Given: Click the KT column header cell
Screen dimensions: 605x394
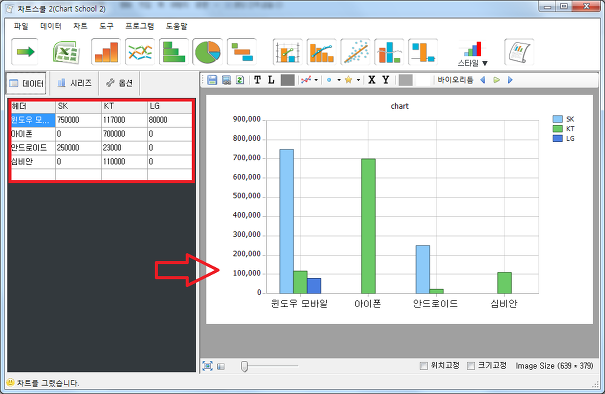Looking at the screenshot, I should [125, 107].
